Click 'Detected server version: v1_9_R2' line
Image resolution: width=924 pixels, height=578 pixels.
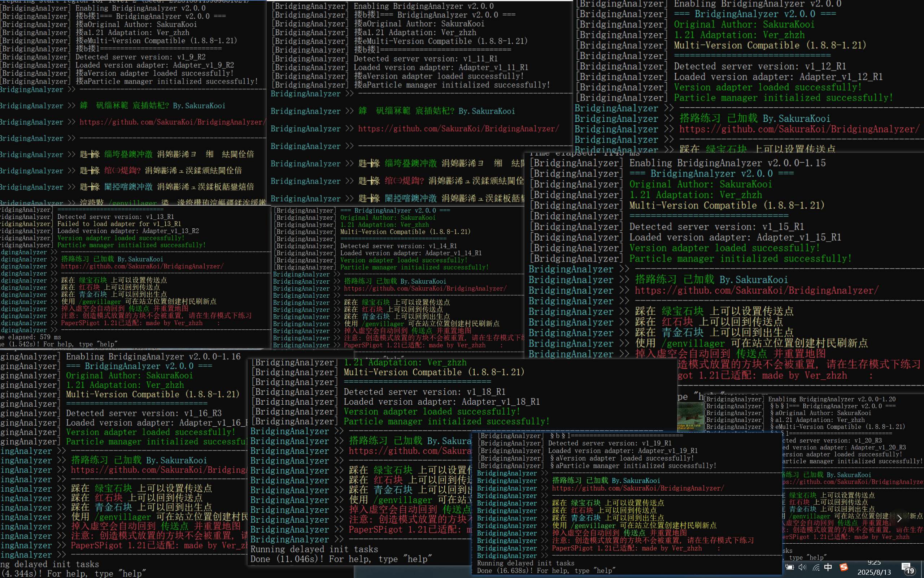pos(140,57)
